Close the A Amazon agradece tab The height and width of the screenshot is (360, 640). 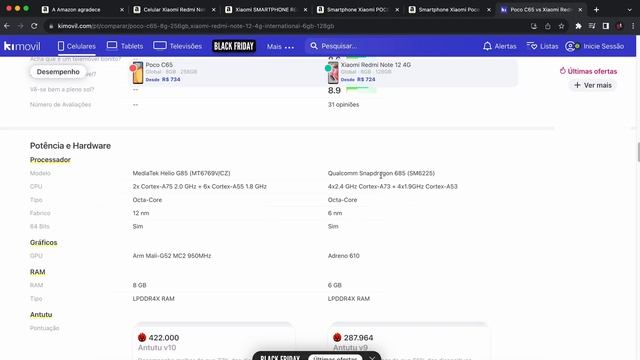click(122, 9)
